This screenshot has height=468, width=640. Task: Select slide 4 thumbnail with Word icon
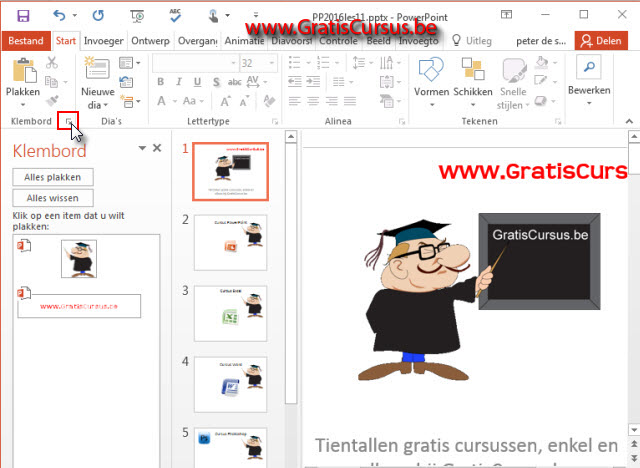tap(231, 384)
